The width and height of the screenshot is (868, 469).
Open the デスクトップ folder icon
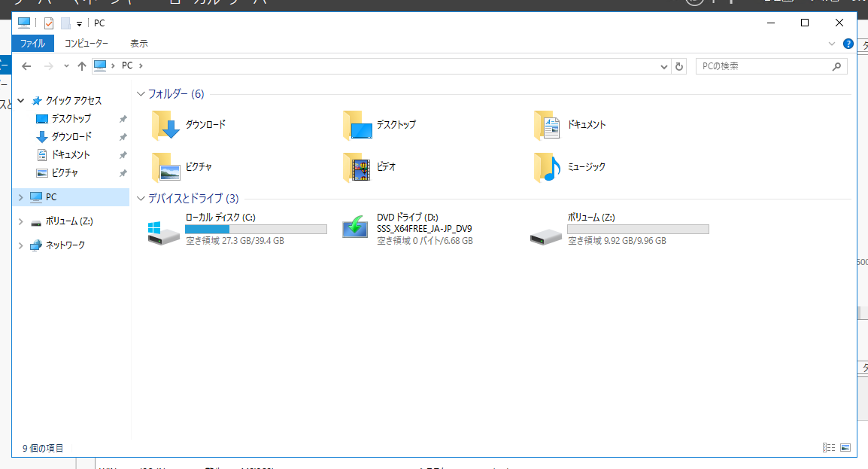pos(357,125)
